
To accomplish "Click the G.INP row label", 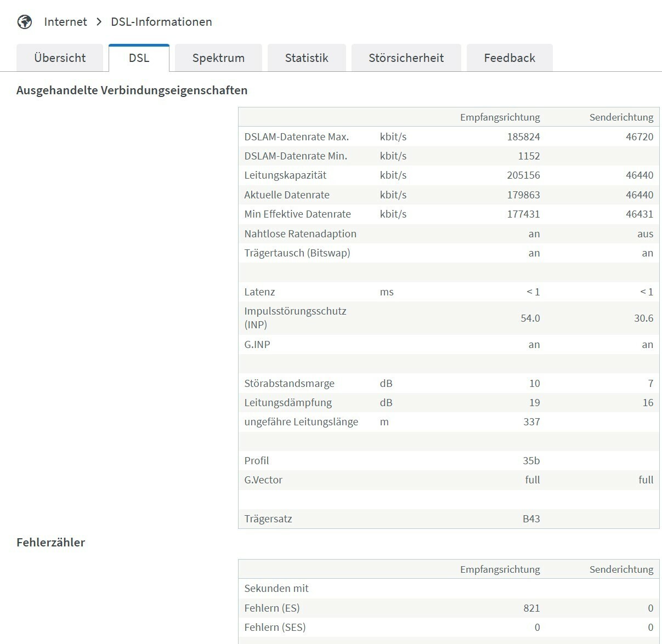I will tap(257, 345).
